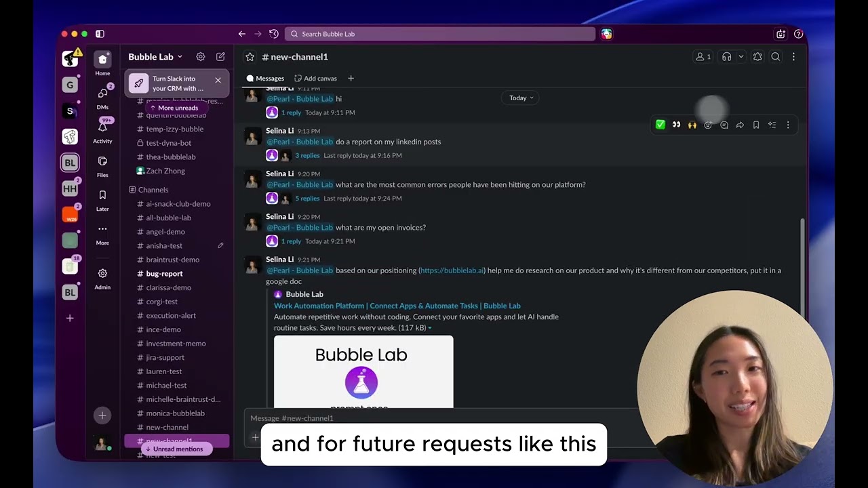
Task: Open channel more options menu in header
Action: point(793,57)
